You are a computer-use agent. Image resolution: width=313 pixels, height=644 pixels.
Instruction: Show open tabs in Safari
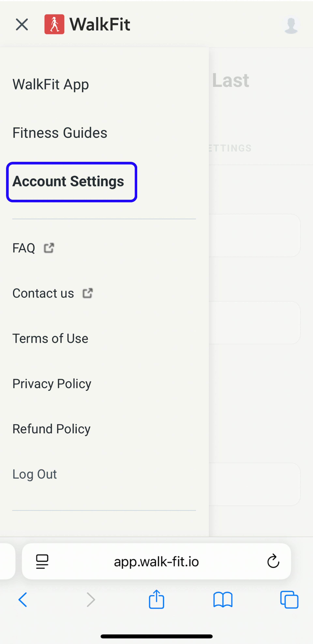click(289, 599)
